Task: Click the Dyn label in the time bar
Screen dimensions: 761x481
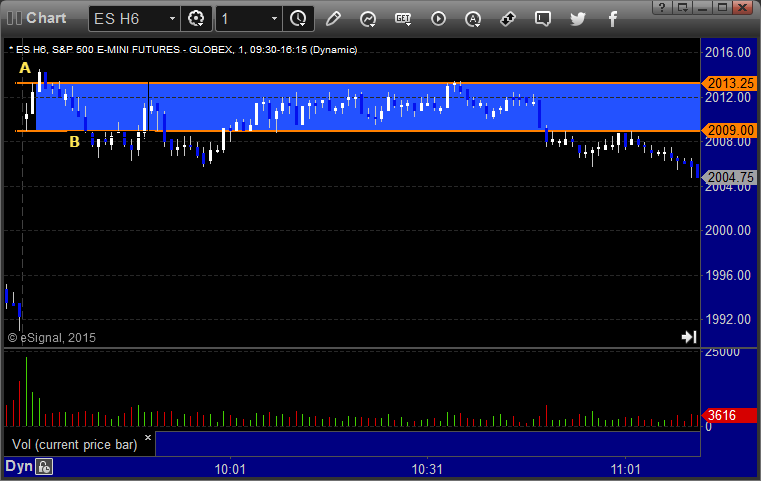Action: [x=19, y=466]
